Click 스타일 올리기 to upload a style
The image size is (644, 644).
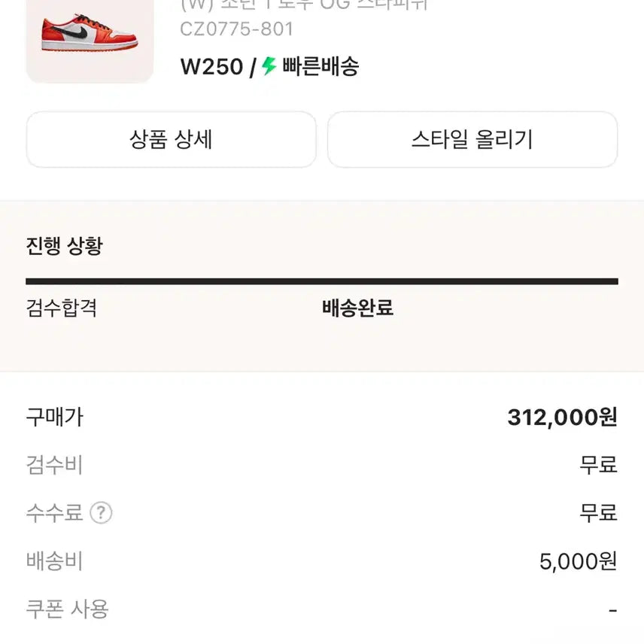click(472, 140)
